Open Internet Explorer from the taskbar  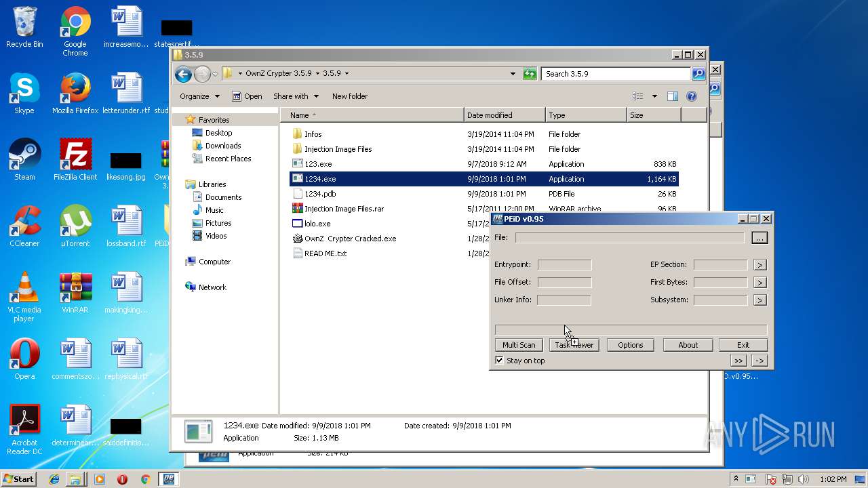click(54, 479)
